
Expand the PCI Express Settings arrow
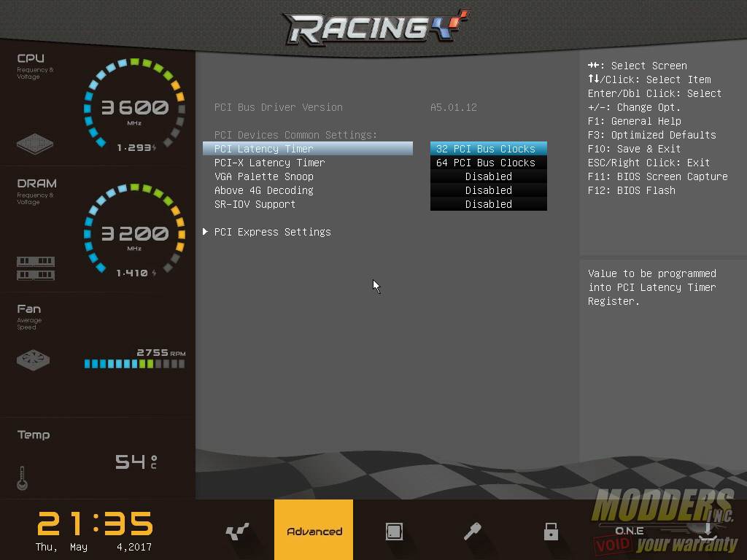(x=205, y=231)
